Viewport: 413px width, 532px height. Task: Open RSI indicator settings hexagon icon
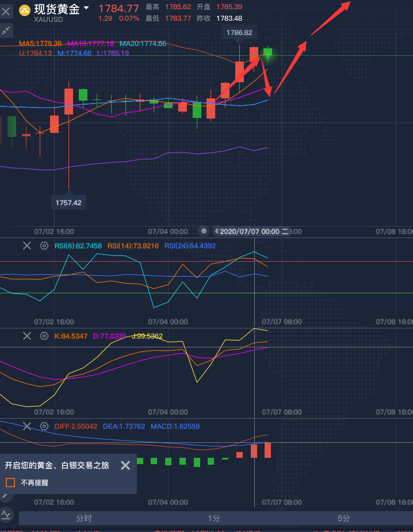[x=44, y=246]
